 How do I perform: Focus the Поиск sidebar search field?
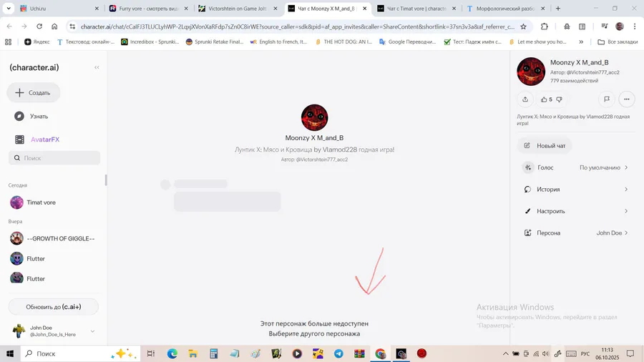(x=54, y=158)
